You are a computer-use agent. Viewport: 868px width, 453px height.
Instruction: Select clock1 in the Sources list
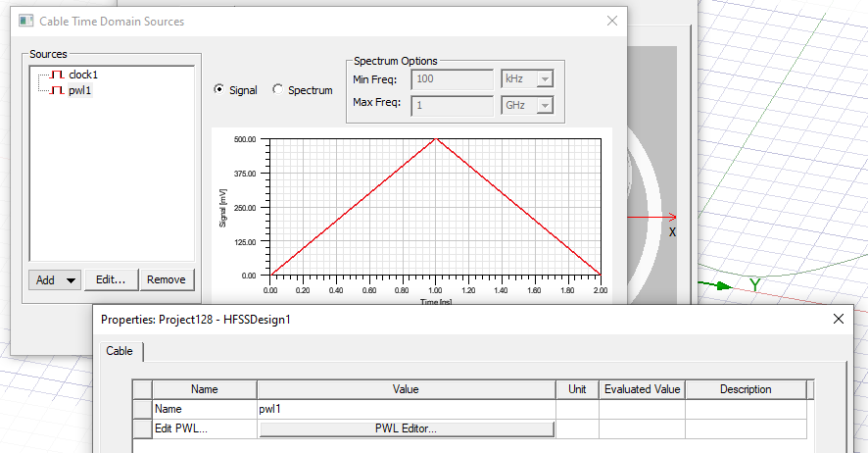click(x=83, y=75)
